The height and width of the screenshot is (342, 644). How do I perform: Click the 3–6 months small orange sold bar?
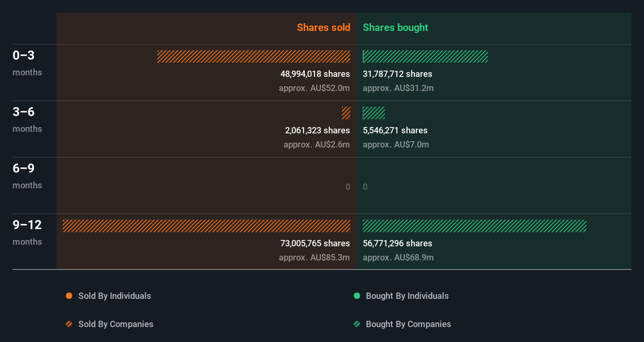(346, 113)
